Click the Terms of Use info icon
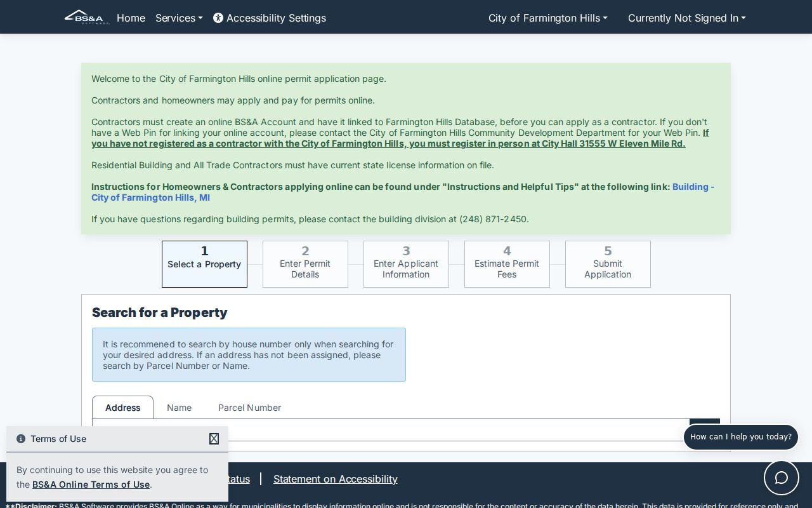Image resolution: width=812 pixels, height=508 pixels. [21, 439]
